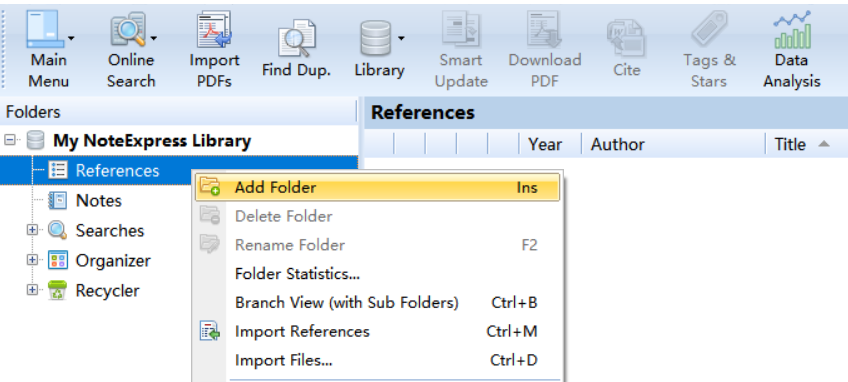The image size is (848, 382).
Task: Open the Data Analysis chart icon
Action: click(792, 30)
